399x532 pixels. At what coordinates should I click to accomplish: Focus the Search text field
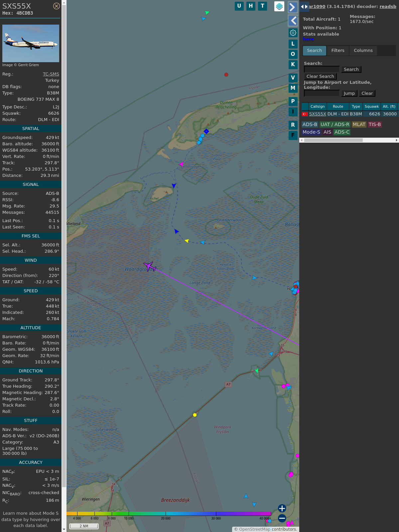click(x=322, y=69)
